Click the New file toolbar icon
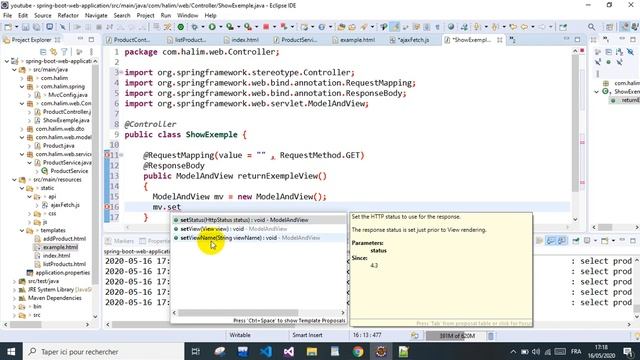The height and width of the screenshot is (360, 640). pos(8,27)
